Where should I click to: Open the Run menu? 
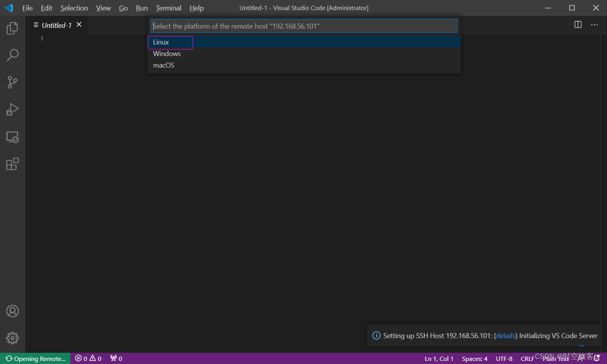(x=142, y=8)
